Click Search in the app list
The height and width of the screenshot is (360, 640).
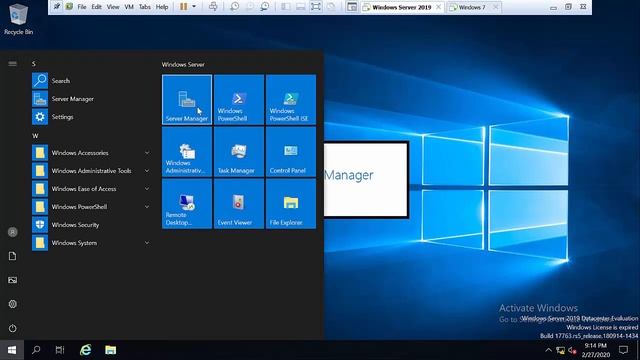point(91,81)
